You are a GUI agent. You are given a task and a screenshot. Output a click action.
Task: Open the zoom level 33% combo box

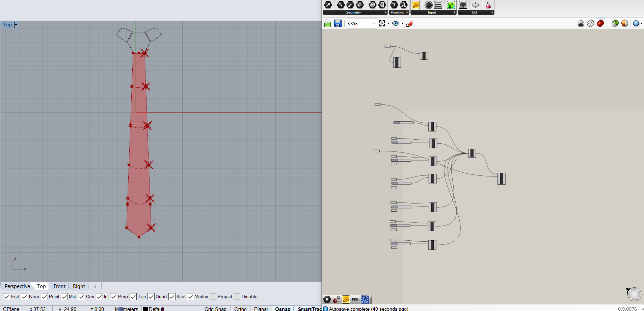[361, 23]
